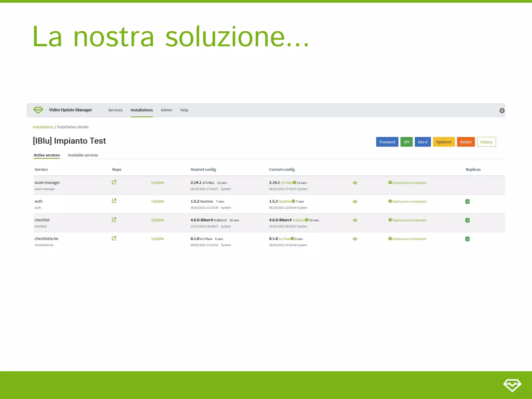The image size is (532, 399).
Task: Open the settings gear icon
Action: 502,111
